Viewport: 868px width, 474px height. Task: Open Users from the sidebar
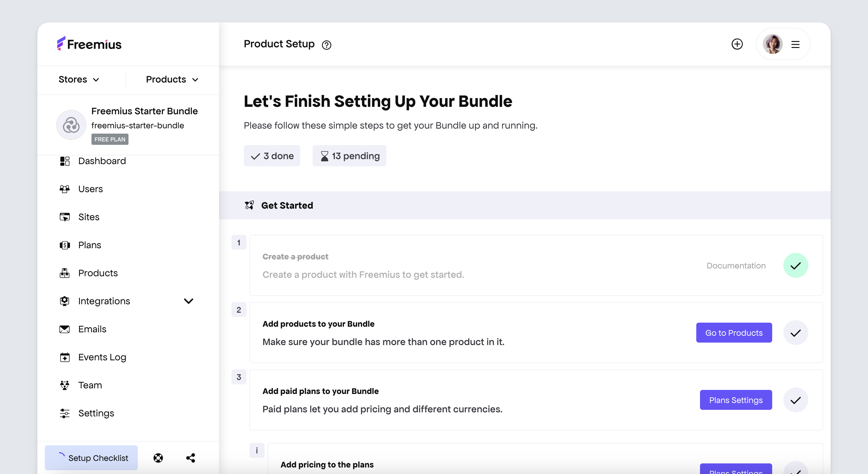click(x=90, y=189)
